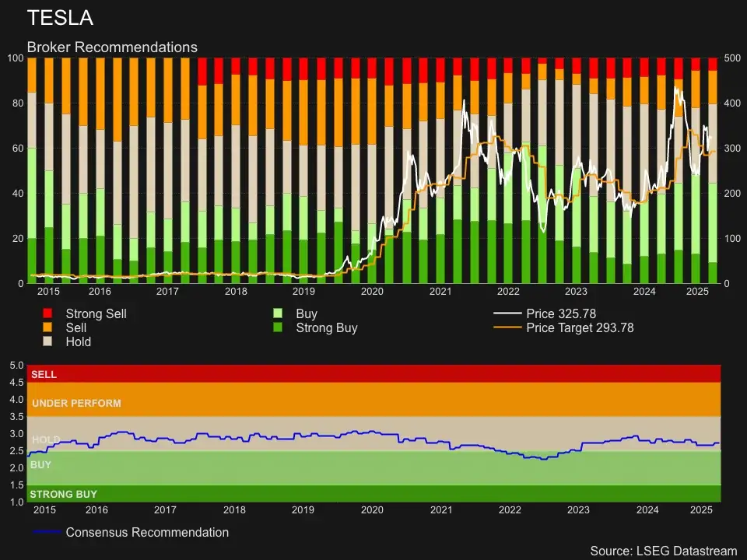Select the "Broker Recommendations" subtitle
Screen dimensions: 747x560
[112, 47]
